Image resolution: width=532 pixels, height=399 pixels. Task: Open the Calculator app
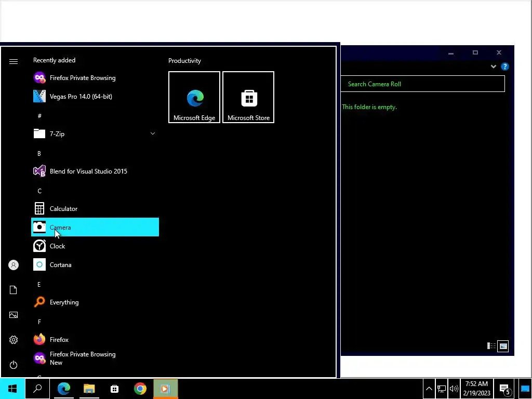[95, 209]
